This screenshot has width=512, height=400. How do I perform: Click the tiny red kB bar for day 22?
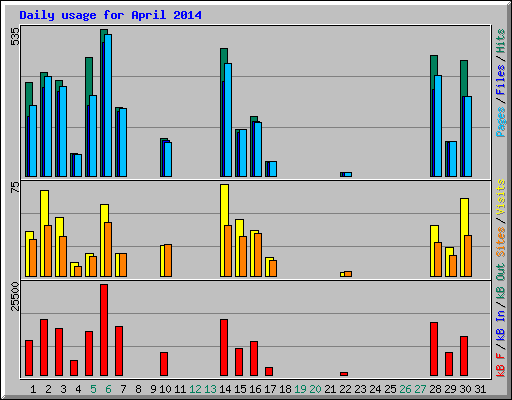[x=344, y=374]
